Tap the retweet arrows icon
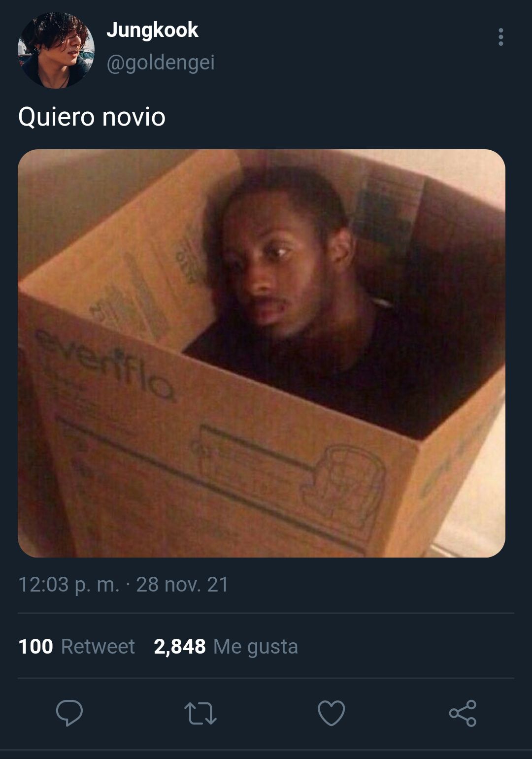The height and width of the screenshot is (759, 532). (x=200, y=713)
